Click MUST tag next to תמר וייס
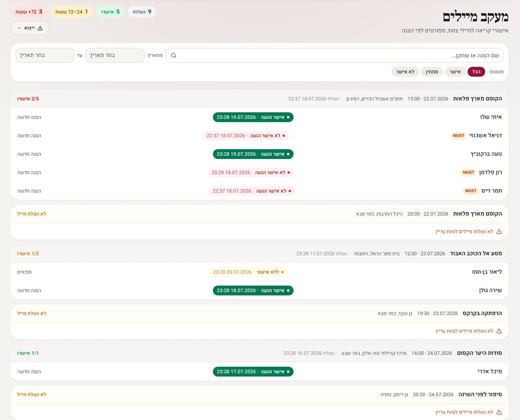520x420 pixels. coord(471,191)
